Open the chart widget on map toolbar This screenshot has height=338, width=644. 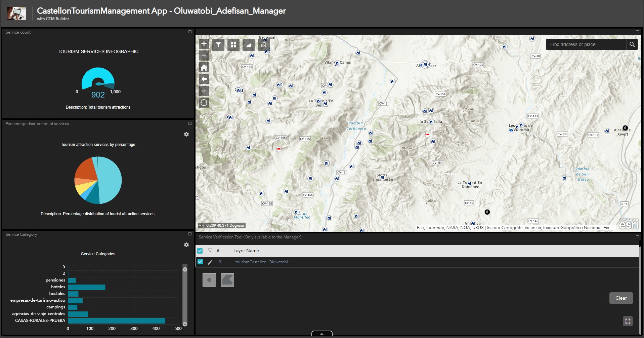click(x=249, y=44)
